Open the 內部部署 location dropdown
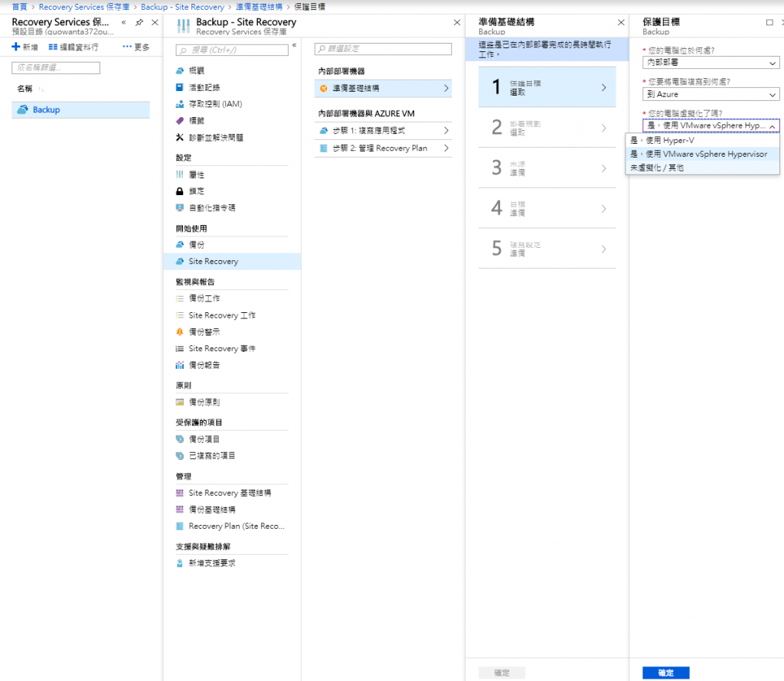 [x=710, y=63]
